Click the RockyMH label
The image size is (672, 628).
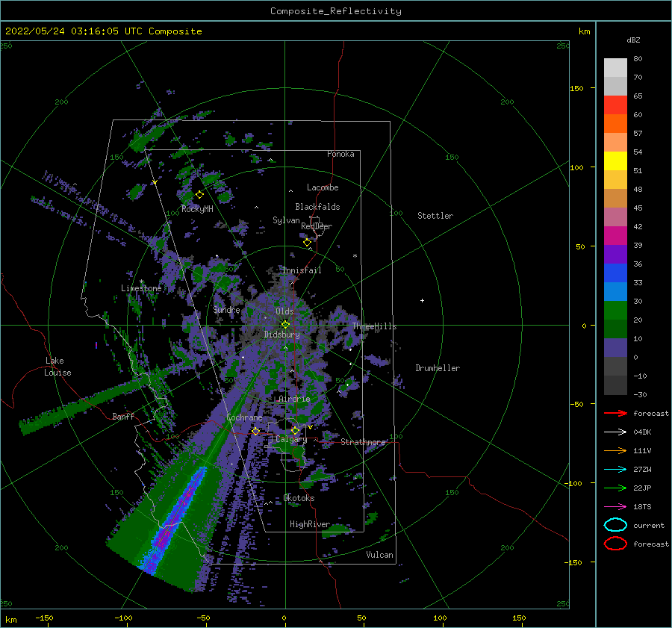[x=198, y=209]
